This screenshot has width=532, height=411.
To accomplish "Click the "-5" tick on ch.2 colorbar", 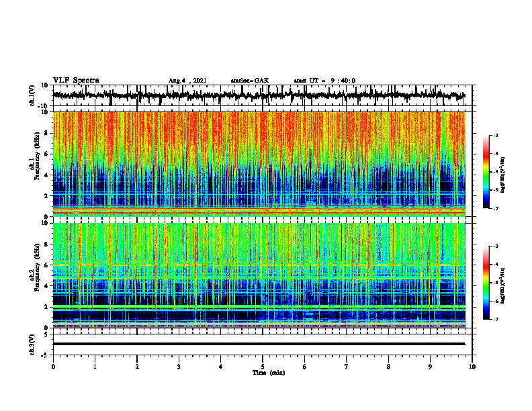I will point(495,283).
